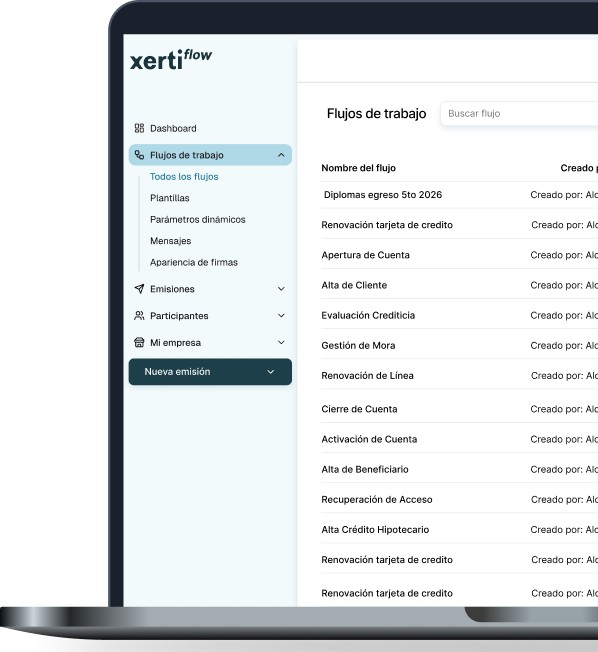The image size is (598, 652).
Task: Go to Plantillas submenu item
Action: point(170,198)
